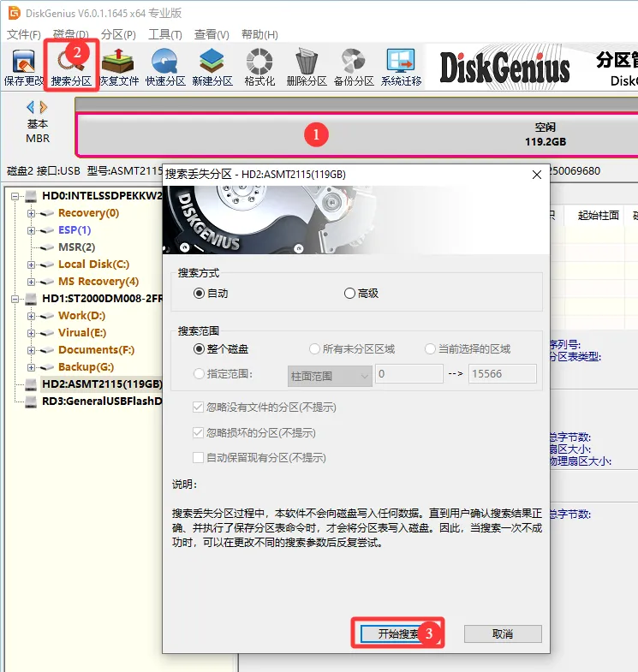This screenshot has width=638, height=672.
Task: Toggle ignore partitions without files checkbox
Action: tap(198, 407)
